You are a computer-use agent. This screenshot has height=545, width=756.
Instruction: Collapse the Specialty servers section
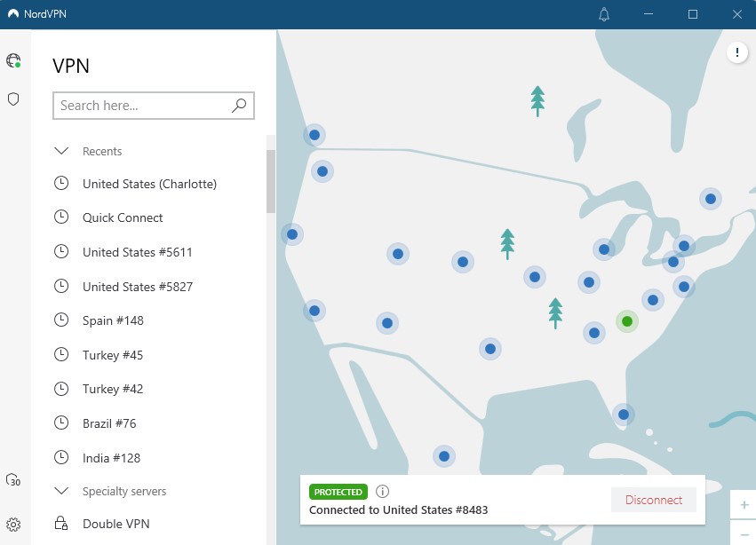click(x=61, y=491)
